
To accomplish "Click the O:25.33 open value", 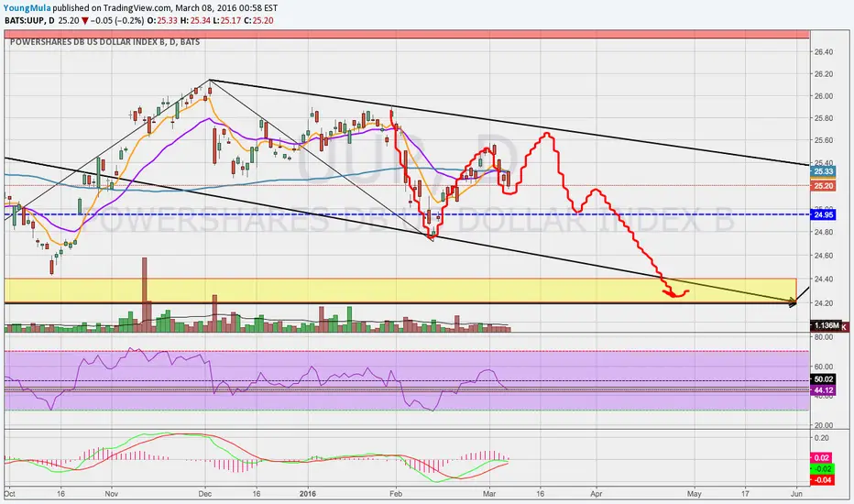I will tap(163, 21).
